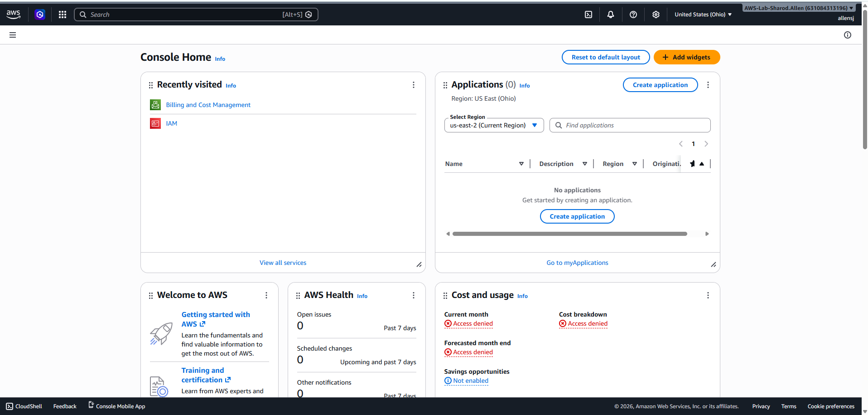Screen dimensions: 868x415
Task: Click Not enabled under Savings opportunities
Action: pos(467,381)
